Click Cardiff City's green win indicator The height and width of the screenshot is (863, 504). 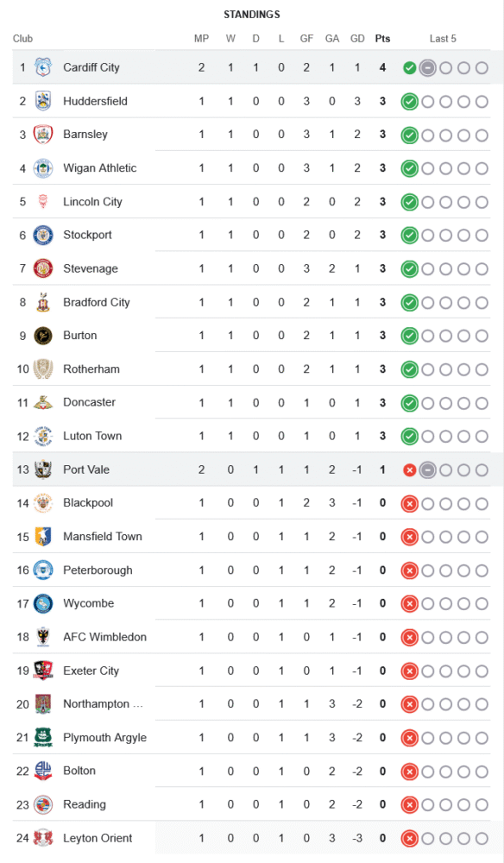click(x=409, y=67)
